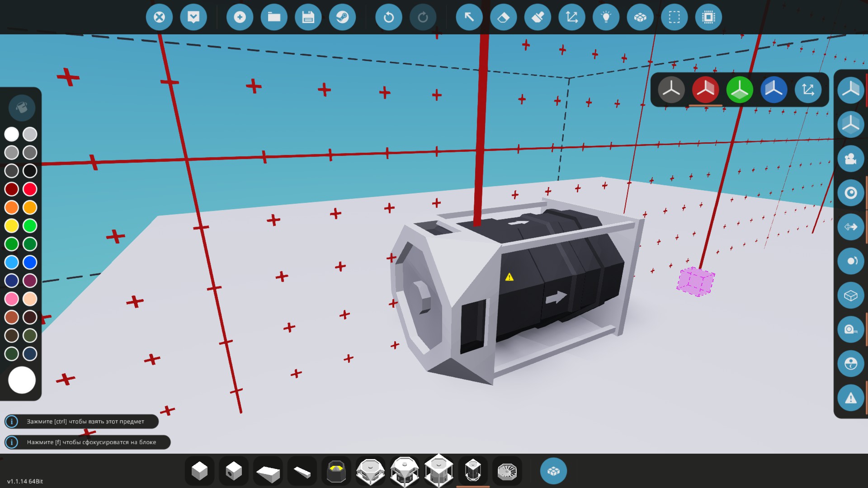Open the bottom inventory blocks button
Image resolution: width=868 pixels, height=488 pixels.
(553, 471)
